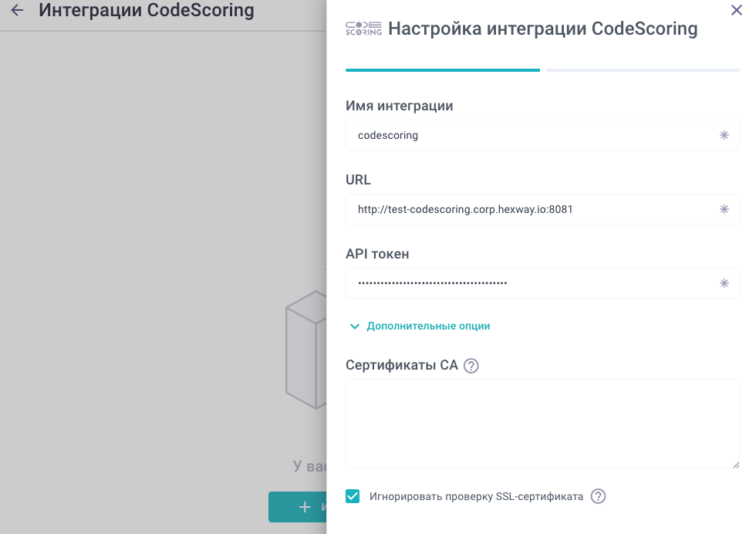Open the Сертификаты CA help tooltip icon

[471, 366]
